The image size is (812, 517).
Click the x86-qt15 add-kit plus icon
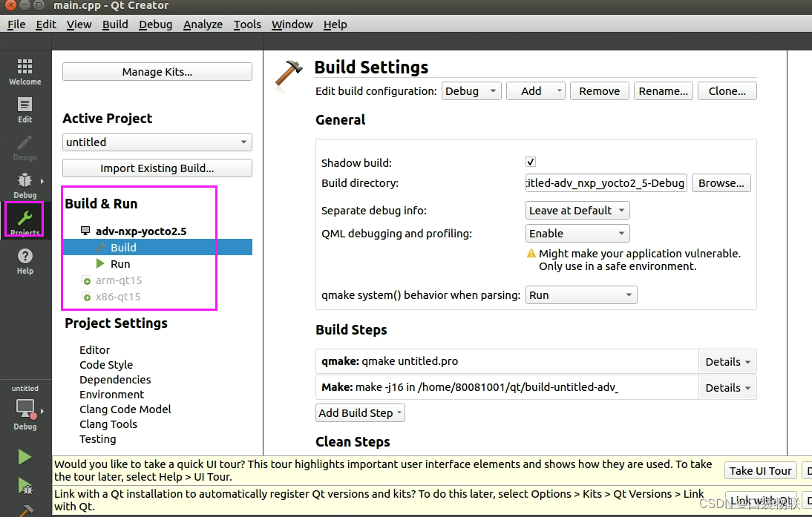(x=87, y=297)
